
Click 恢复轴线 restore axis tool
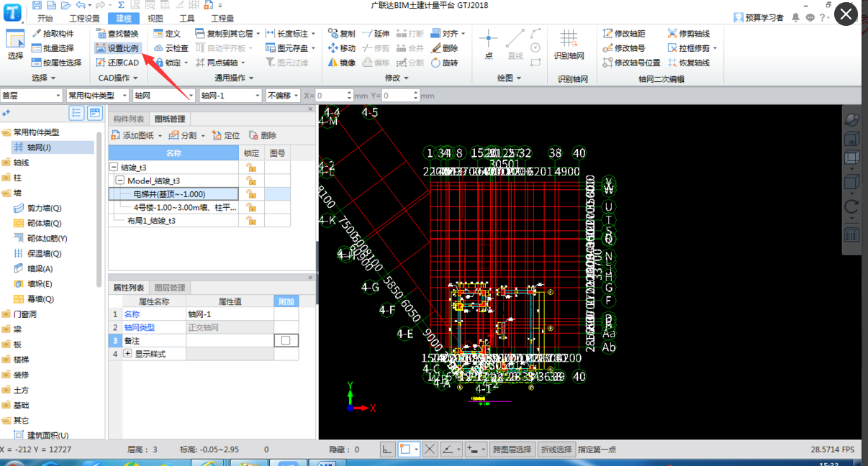[689, 63]
